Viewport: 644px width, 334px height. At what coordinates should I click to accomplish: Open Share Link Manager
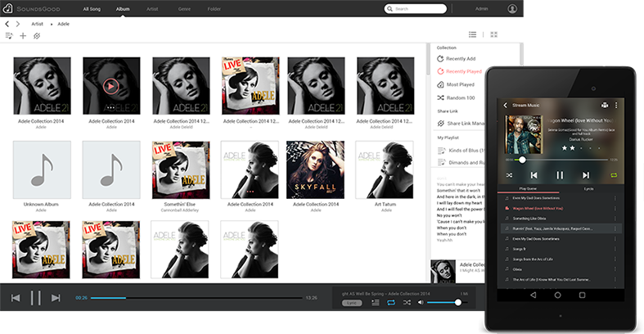[x=461, y=124]
